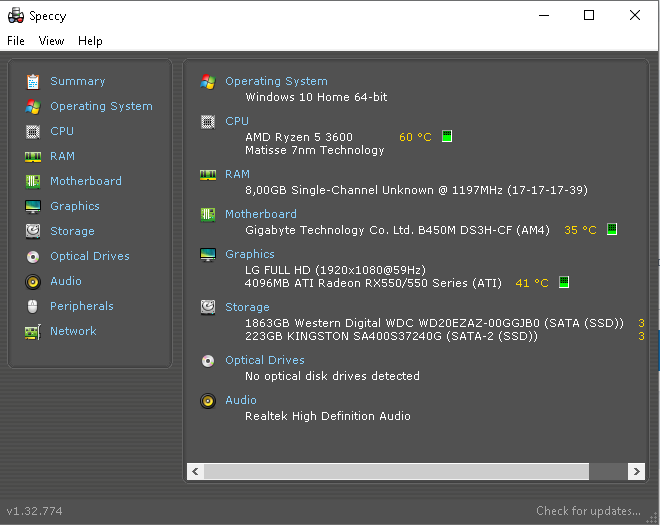Select the Storage hard drive sidebar icon
The height and width of the screenshot is (525, 660).
33,231
